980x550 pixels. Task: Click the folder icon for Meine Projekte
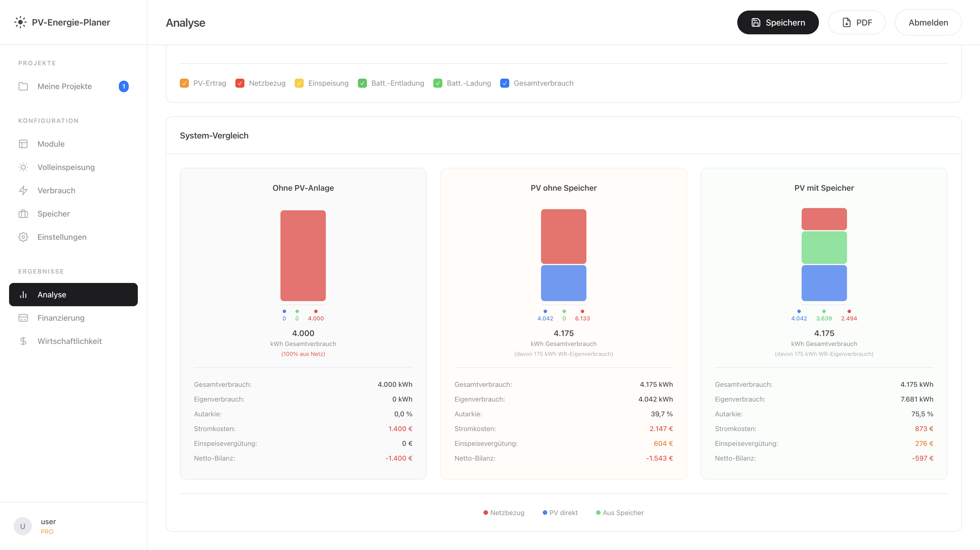pyautogui.click(x=23, y=86)
